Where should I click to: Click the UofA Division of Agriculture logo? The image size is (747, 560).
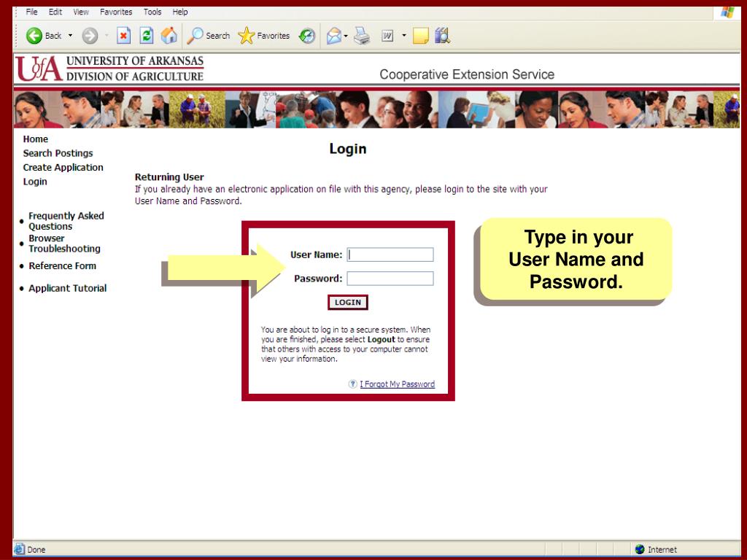point(110,69)
